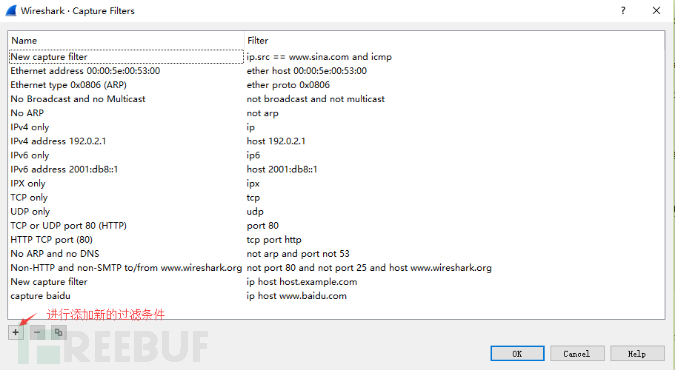
Task: Select the 'UDP only' row
Action: pyautogui.click(x=336, y=212)
